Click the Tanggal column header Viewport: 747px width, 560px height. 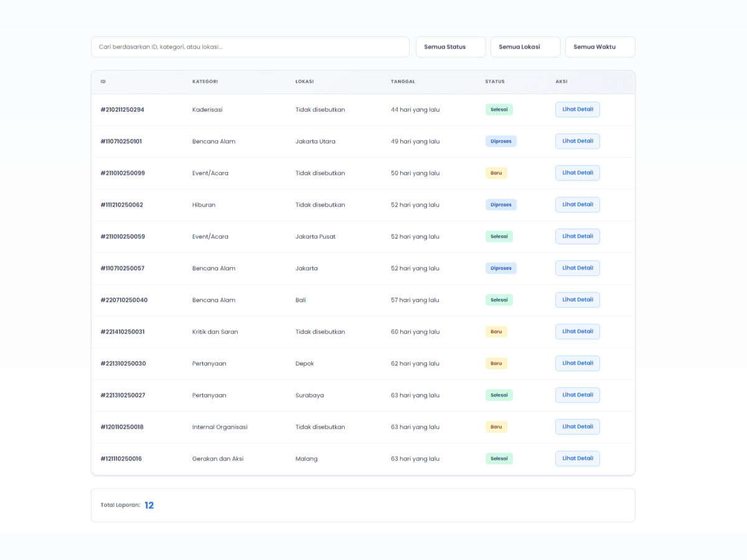tap(403, 82)
